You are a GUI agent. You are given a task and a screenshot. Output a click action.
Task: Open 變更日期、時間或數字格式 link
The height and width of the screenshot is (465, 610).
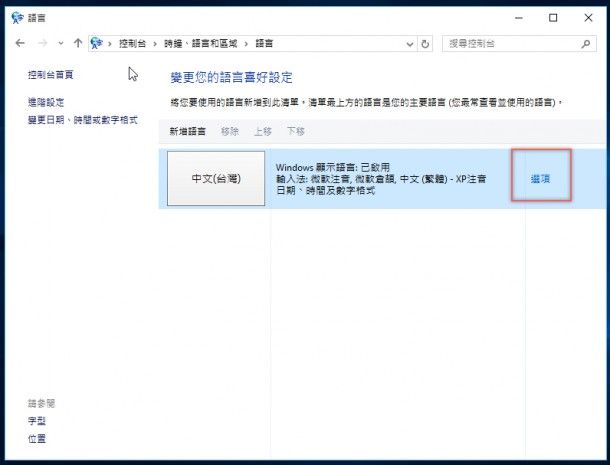pyautogui.click(x=83, y=120)
